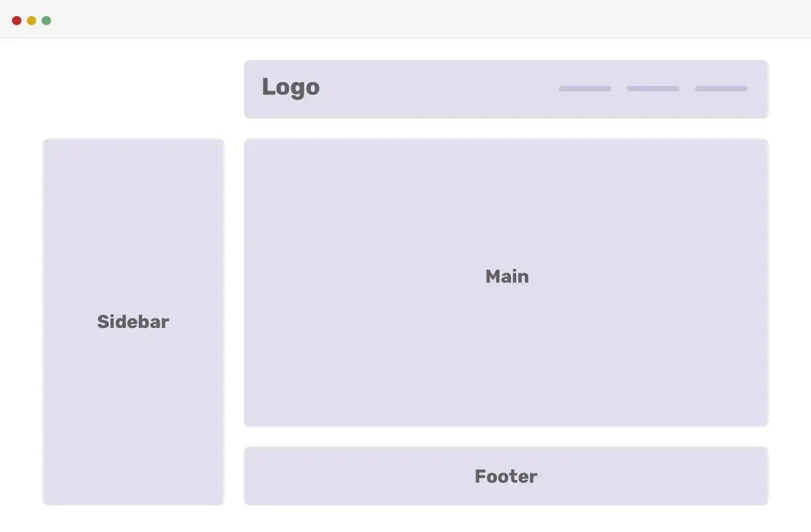Image resolution: width=811 pixels, height=532 pixels.
Task: Select the first navigation placeholder line
Action: pos(585,89)
